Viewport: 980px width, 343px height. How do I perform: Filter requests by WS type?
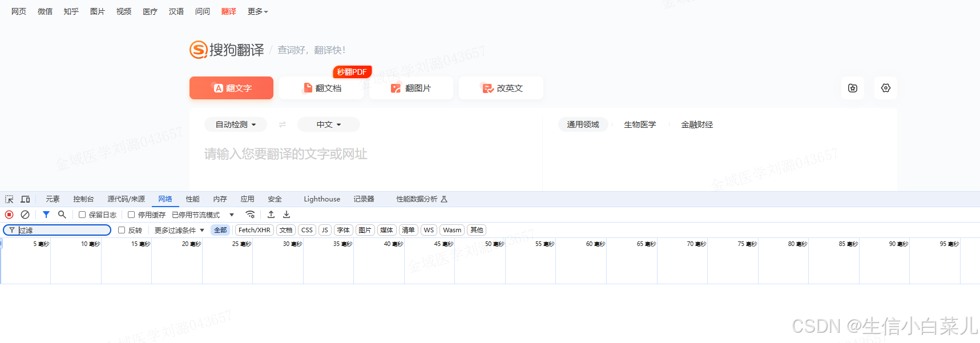tap(429, 230)
